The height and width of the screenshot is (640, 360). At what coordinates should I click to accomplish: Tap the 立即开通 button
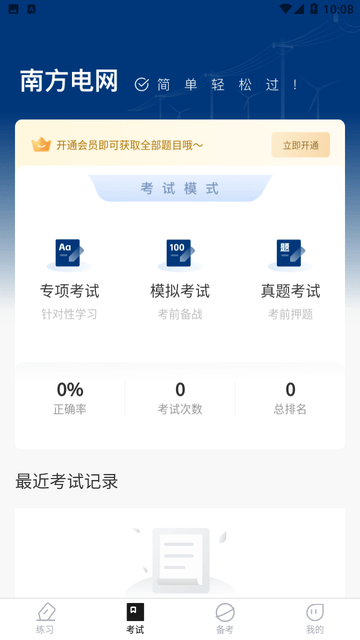click(301, 145)
